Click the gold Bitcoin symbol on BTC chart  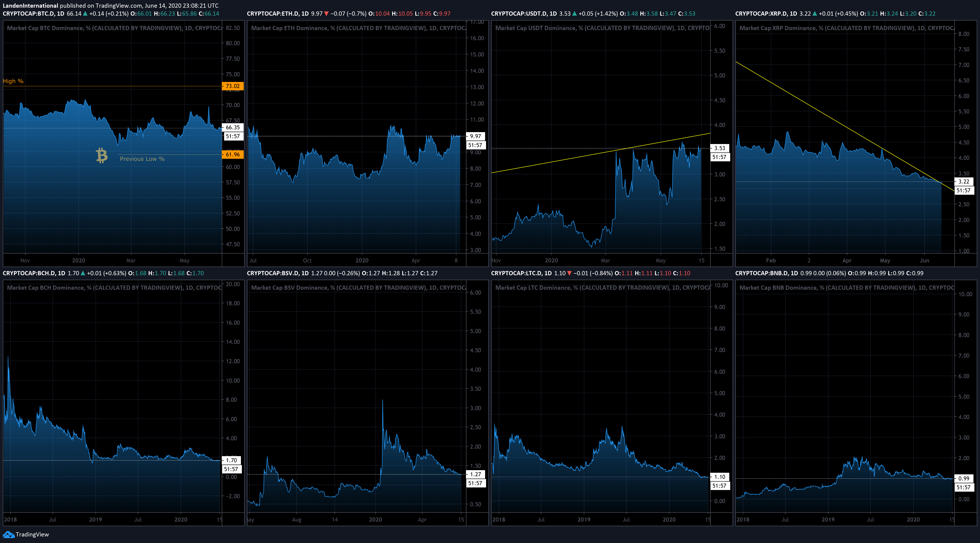[x=102, y=156]
